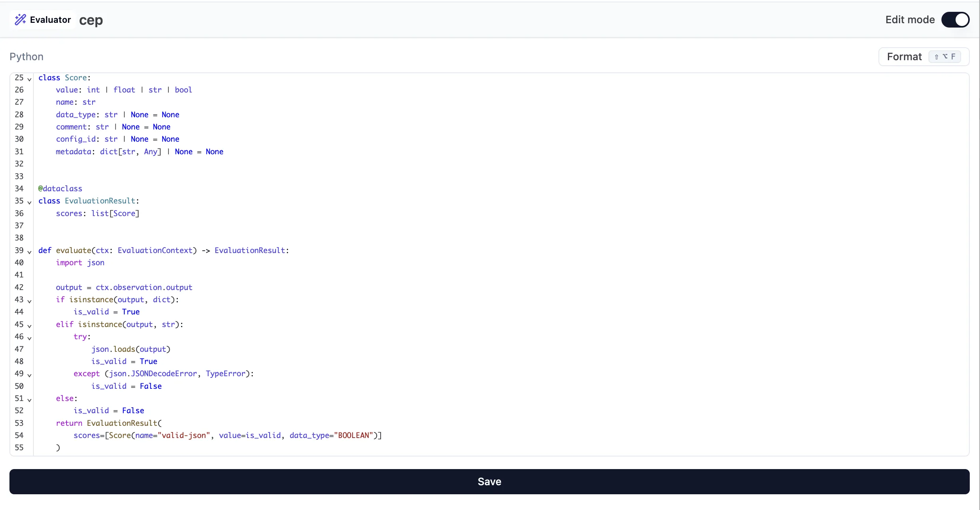Click the evaluator name 'cep'
The height and width of the screenshot is (510, 980).
coord(91,20)
